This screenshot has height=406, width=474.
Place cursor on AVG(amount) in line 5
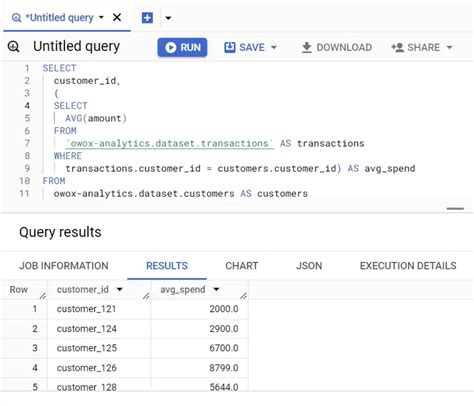96,118
